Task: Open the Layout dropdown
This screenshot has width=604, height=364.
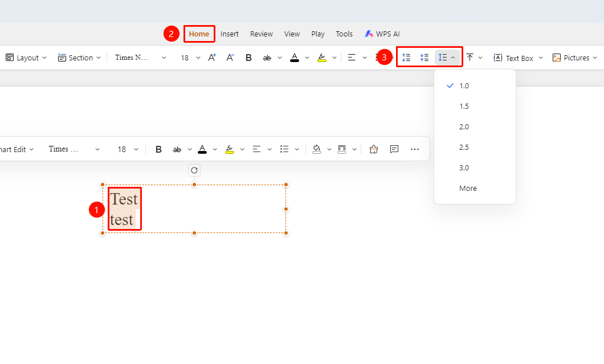Action: pos(26,58)
